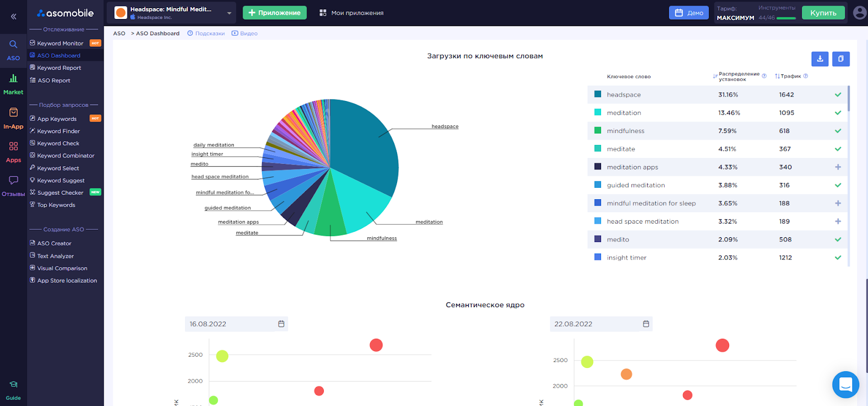Click the download chart icon button
868x406 pixels.
pos(820,59)
